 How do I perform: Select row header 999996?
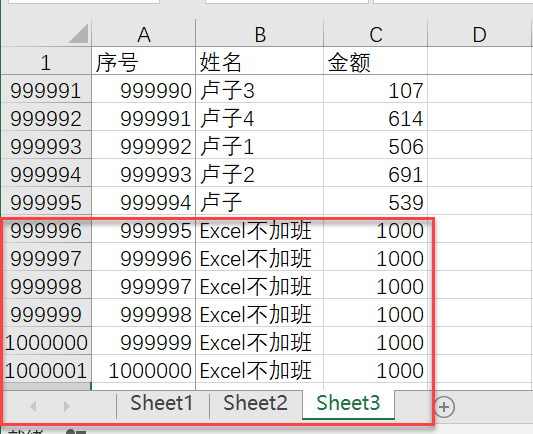[x=46, y=231]
